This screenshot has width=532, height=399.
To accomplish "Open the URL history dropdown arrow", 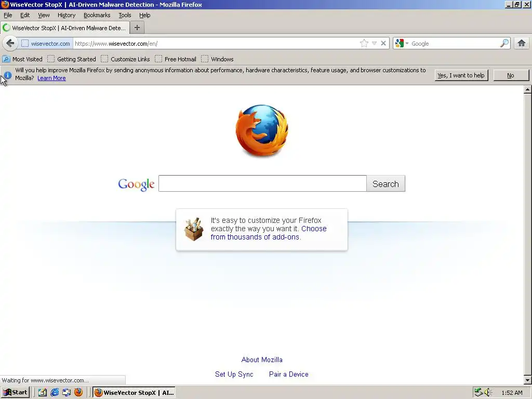I will 374,44.
